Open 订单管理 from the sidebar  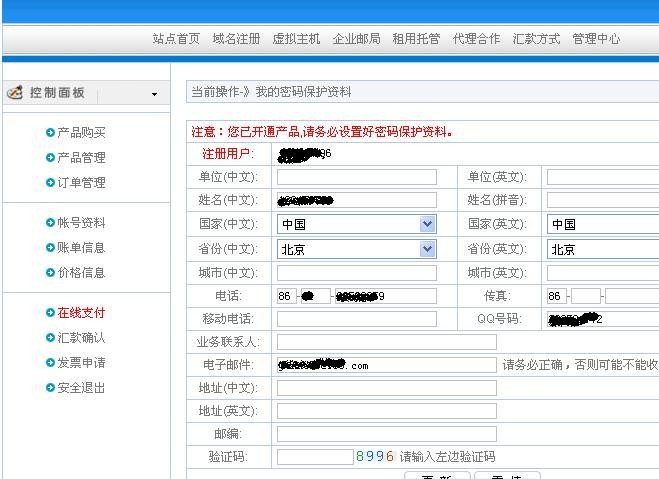click(x=81, y=183)
